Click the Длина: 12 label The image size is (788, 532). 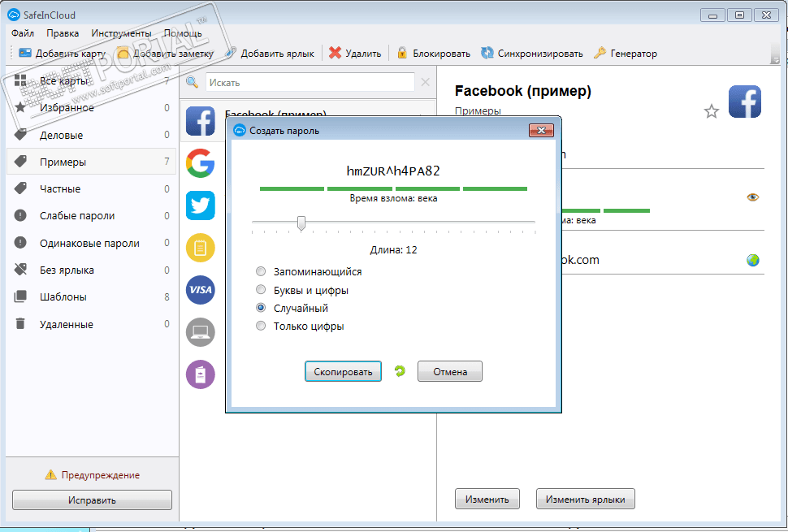(x=393, y=249)
